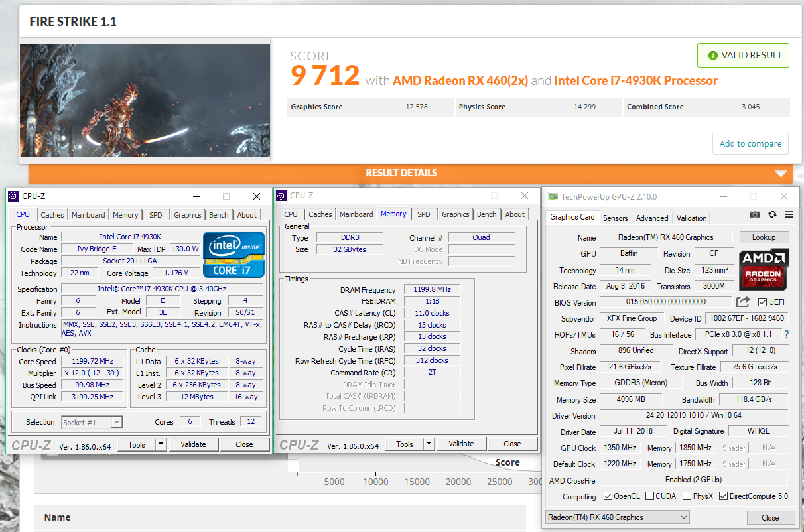Viewport: 804px width, 532px height.
Task: Toggle the OpenCL checkbox
Action: tap(608, 496)
